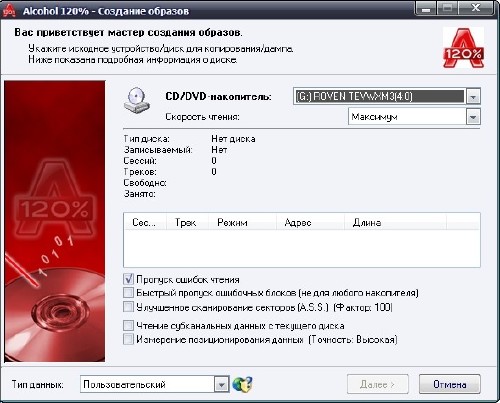Open the Скорость чтения Максимум dropdown
This screenshot has height=403, width=500.
tap(473, 117)
